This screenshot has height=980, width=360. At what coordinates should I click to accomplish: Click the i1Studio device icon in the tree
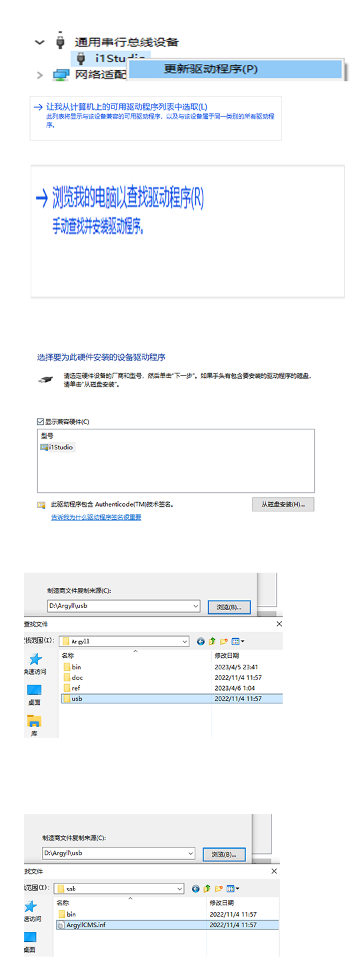tap(81, 59)
